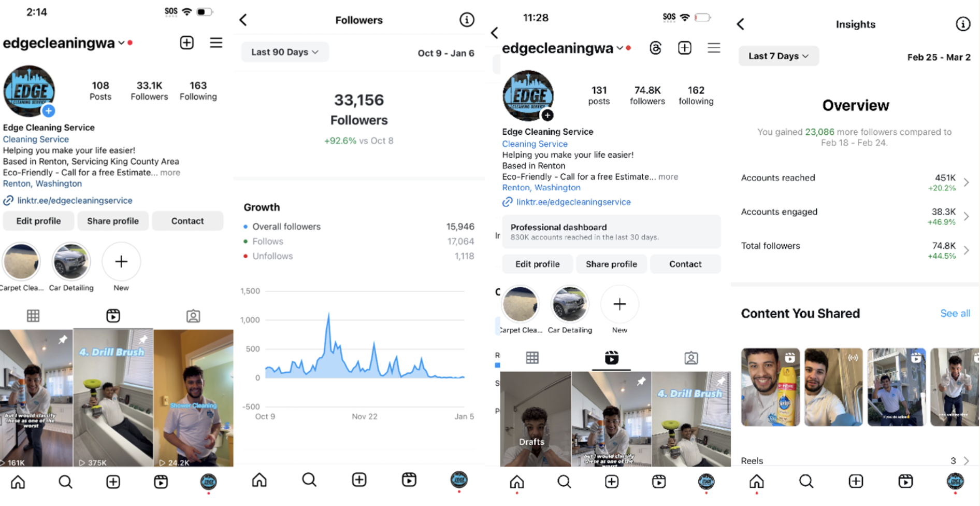Tap Share profile on the second profile

click(611, 264)
